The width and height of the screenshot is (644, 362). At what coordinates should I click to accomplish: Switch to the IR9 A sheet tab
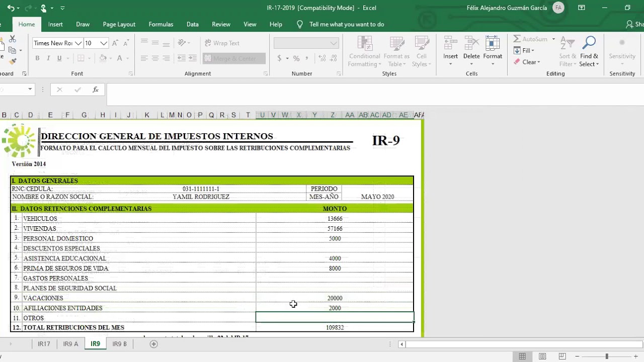[x=70, y=344]
